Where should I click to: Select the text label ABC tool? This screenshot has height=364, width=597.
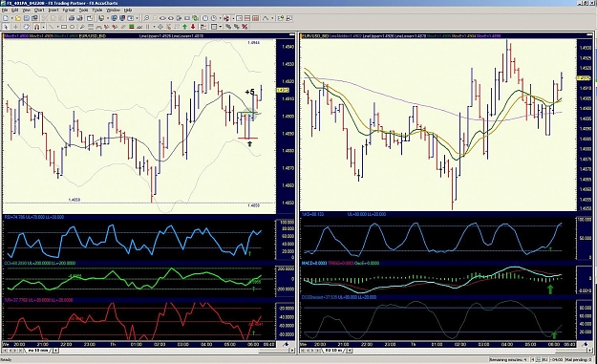coord(139,27)
